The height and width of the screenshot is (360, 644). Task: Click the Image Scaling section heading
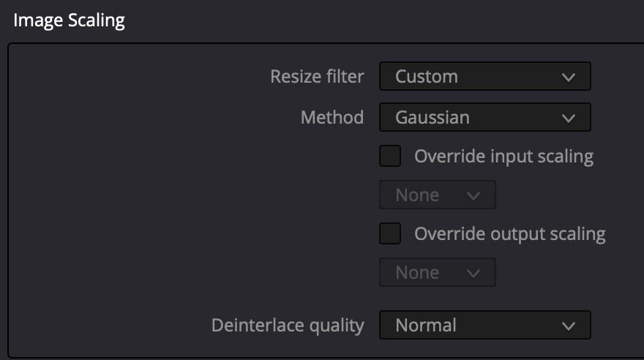69,20
